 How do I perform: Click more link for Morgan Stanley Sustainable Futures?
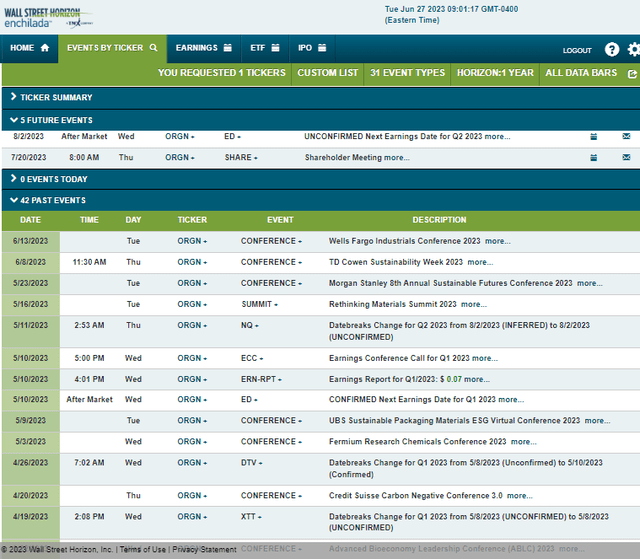pos(590,283)
